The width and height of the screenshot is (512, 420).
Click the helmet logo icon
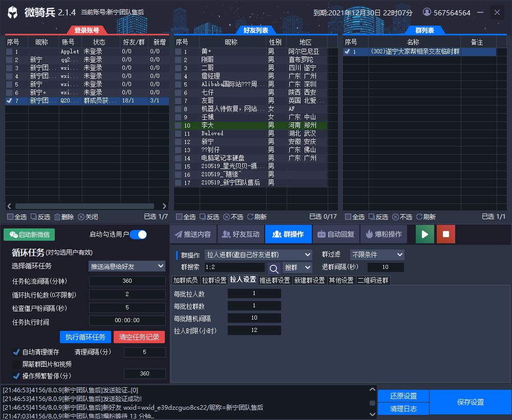pos(13,12)
